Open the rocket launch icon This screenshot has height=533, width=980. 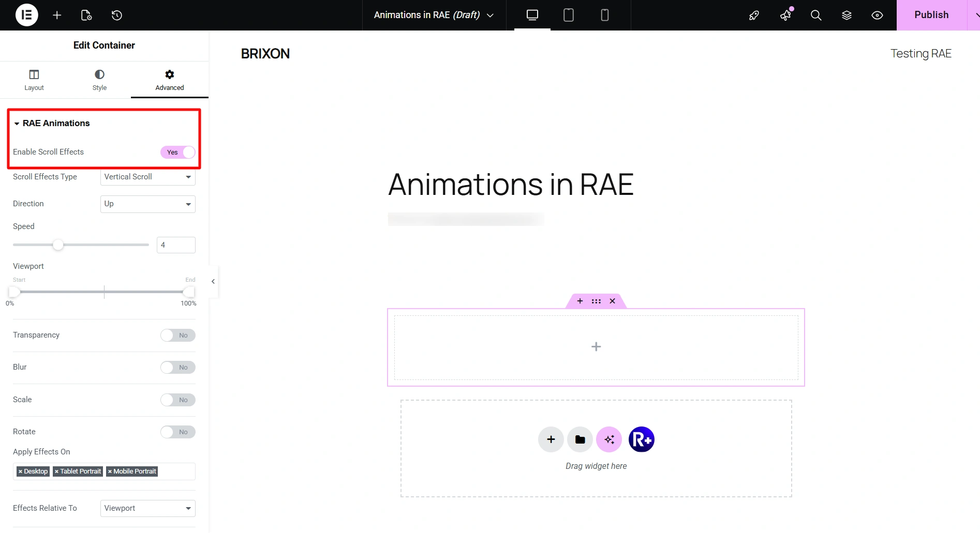click(754, 15)
